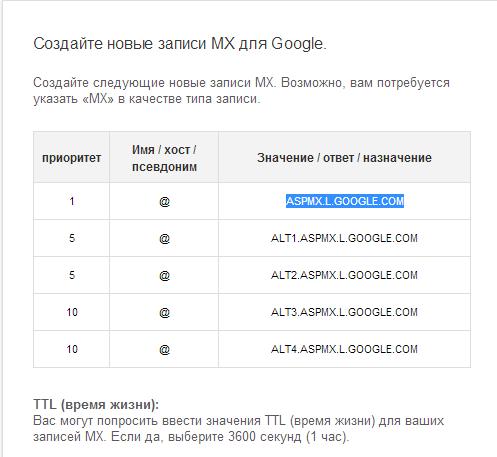This screenshot has height=457, width=497.
Task: Click the Имя / хост / псевдоним header
Action: (x=164, y=158)
